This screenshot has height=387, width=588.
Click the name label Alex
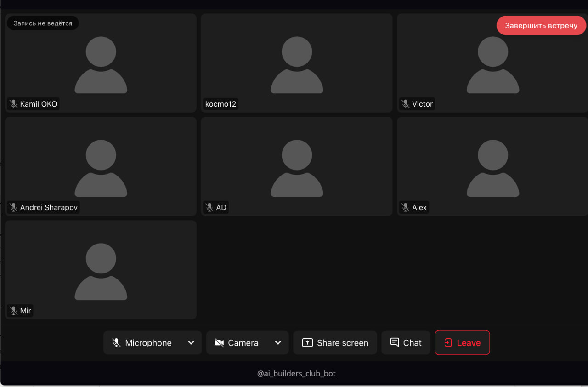coord(419,208)
